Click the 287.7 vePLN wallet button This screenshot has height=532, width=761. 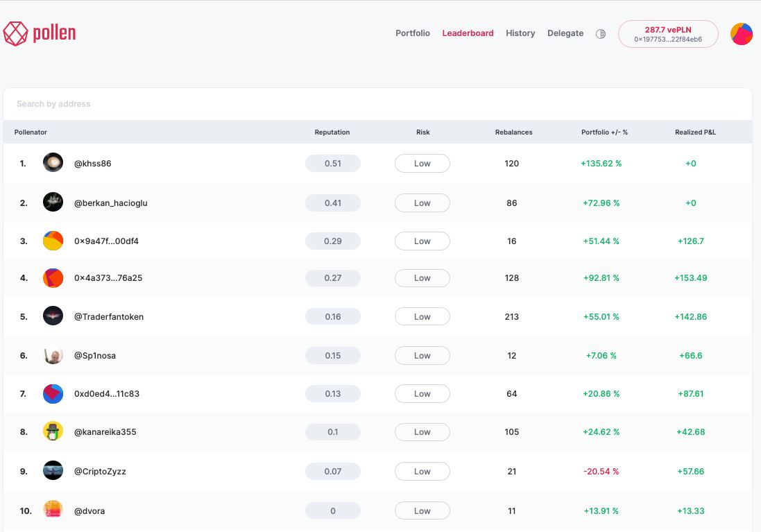(667, 34)
